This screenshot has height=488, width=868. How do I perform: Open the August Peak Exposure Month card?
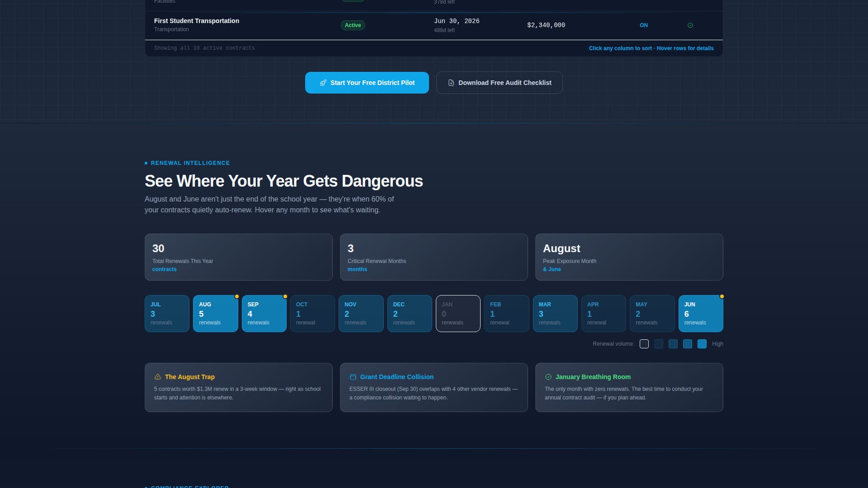(629, 257)
